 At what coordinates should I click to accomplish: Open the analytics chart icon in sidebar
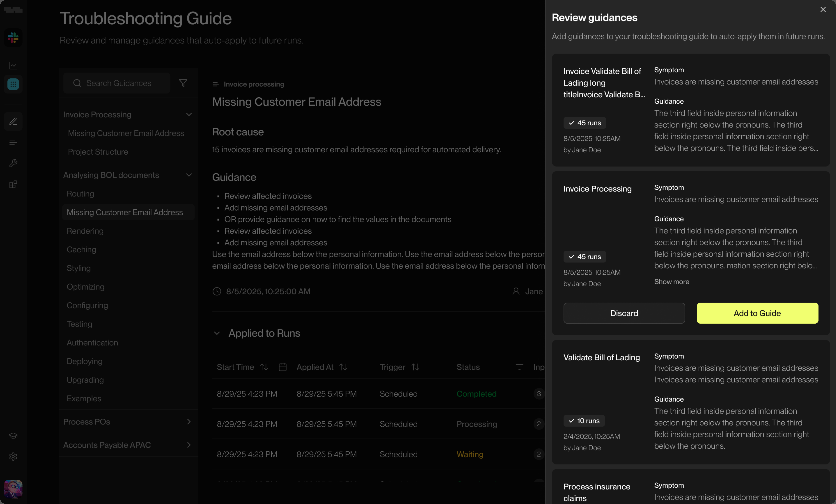pyautogui.click(x=13, y=65)
